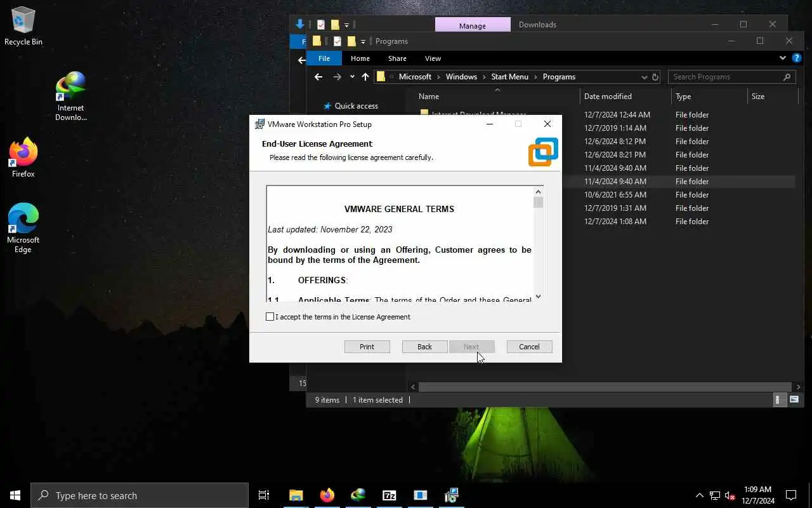Click Microsoft in address breadcrumb
Screen dimensions: 812x508
(415, 77)
